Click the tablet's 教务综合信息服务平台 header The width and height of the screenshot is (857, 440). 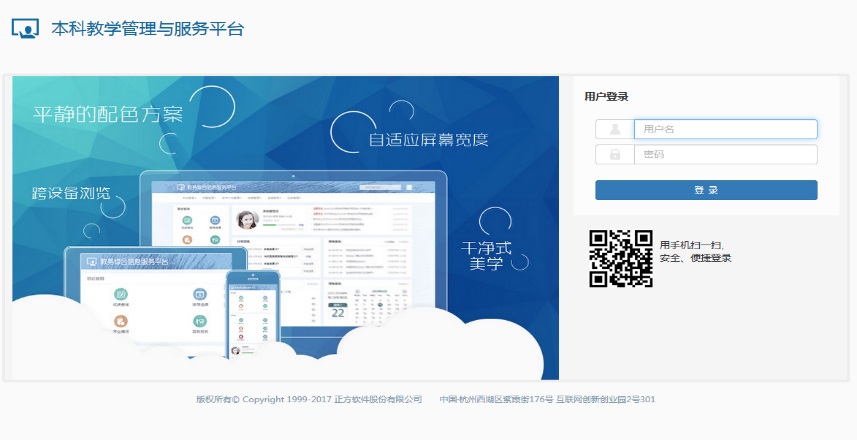click(x=128, y=262)
